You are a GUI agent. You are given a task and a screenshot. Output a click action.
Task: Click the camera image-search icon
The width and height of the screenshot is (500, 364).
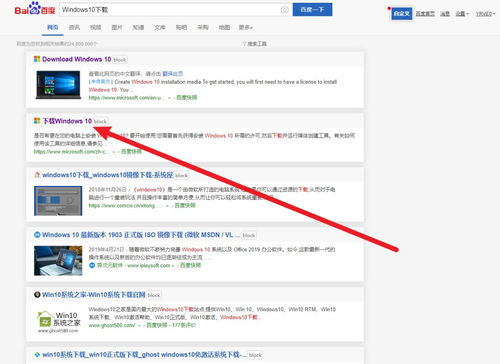pyautogui.click(x=284, y=10)
